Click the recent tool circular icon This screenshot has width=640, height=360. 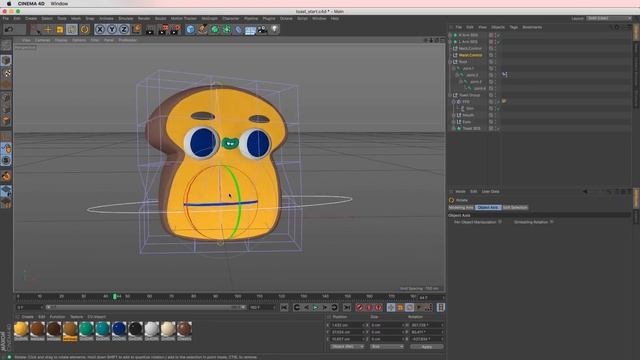84,29
